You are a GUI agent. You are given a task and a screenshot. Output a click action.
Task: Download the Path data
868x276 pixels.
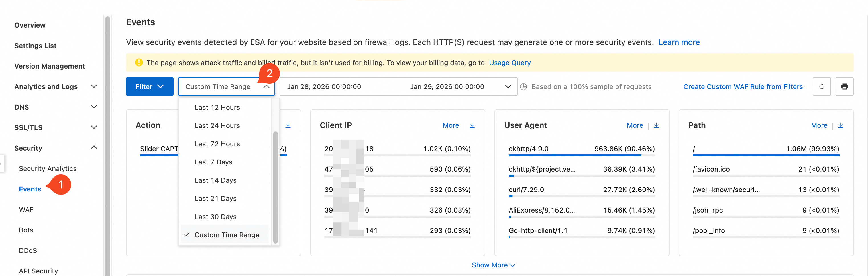pyautogui.click(x=840, y=125)
